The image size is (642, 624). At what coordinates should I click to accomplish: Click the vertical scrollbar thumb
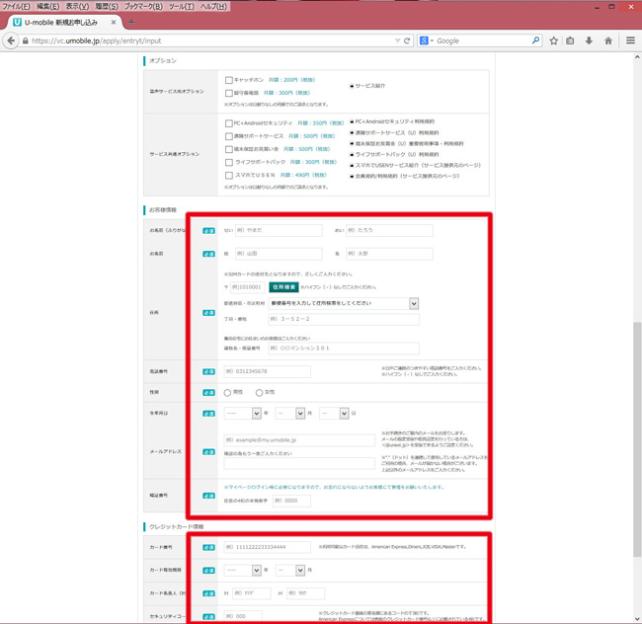pos(637,439)
